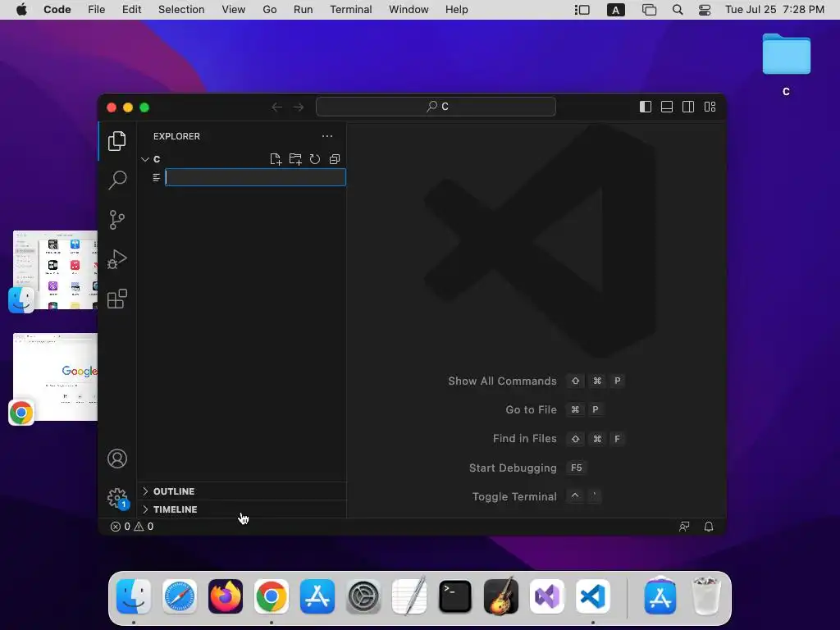Screen dimensions: 840x630
Task: Customize layout from title bar icon
Action: pyautogui.click(x=710, y=107)
